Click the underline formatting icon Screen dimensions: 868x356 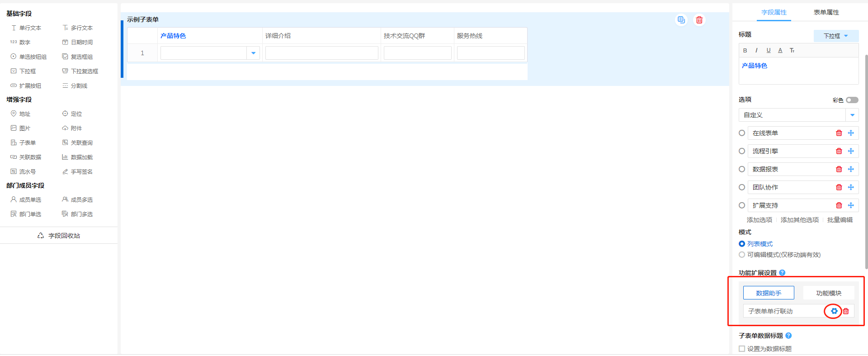coord(769,51)
